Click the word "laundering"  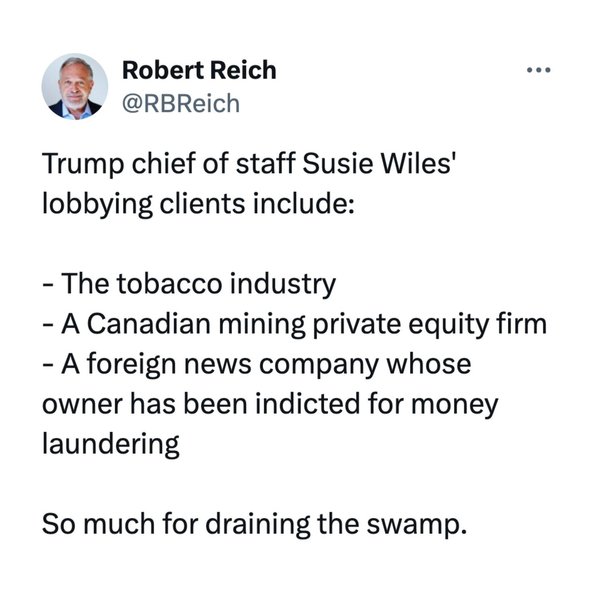click(111, 444)
